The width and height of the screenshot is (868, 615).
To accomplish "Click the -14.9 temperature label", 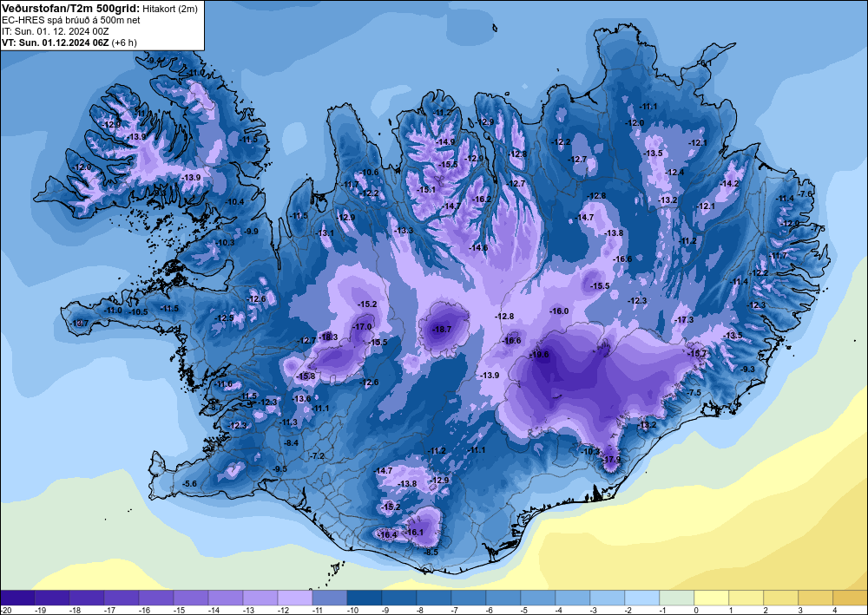I will click(445, 142).
